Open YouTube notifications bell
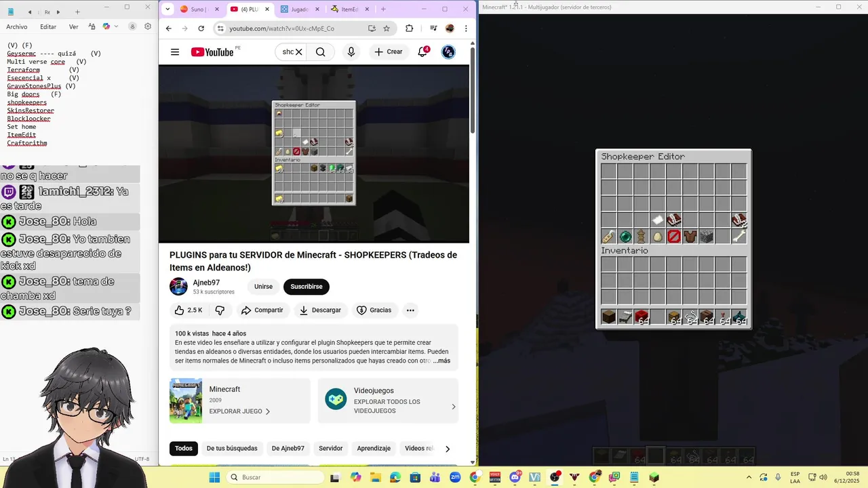This screenshot has width=868, height=488. tap(422, 52)
